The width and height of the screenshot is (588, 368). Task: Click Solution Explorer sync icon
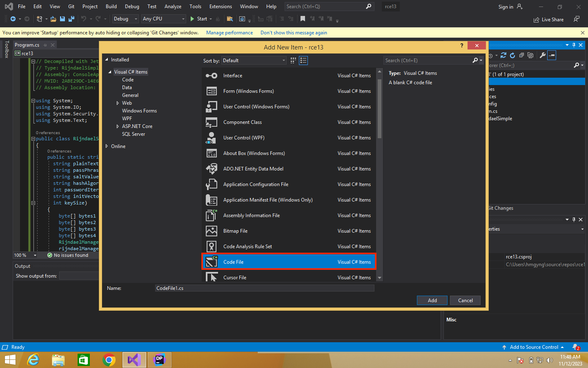tap(503, 55)
